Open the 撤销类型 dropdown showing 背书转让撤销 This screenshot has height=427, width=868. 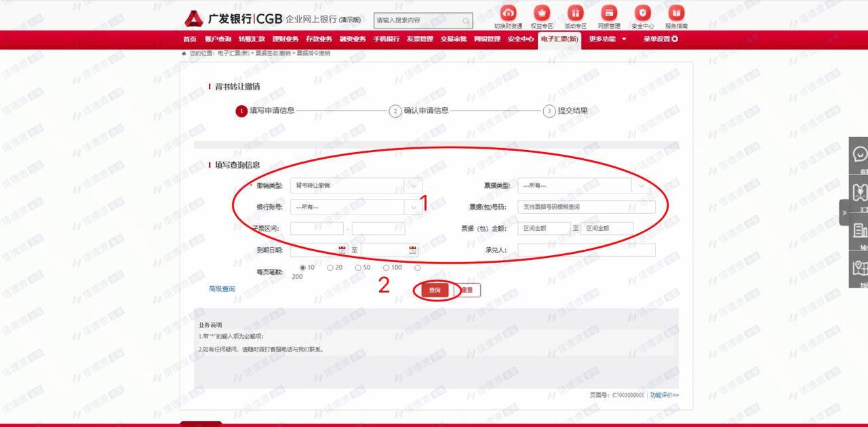pyautogui.click(x=413, y=185)
